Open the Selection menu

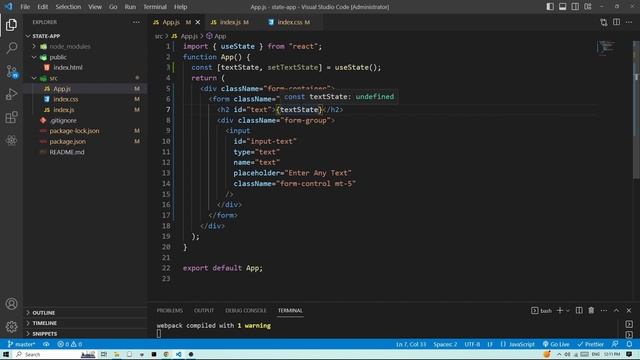point(68,7)
